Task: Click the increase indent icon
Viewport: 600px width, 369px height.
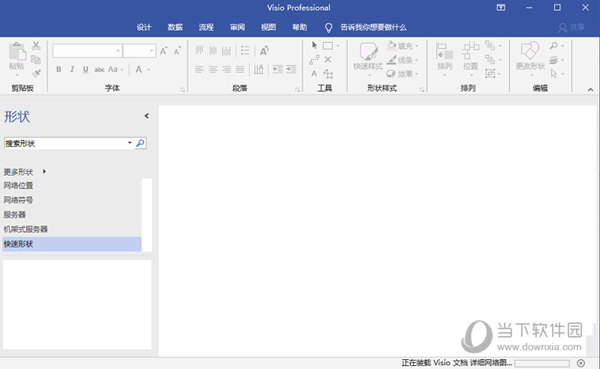Action: click(x=291, y=69)
